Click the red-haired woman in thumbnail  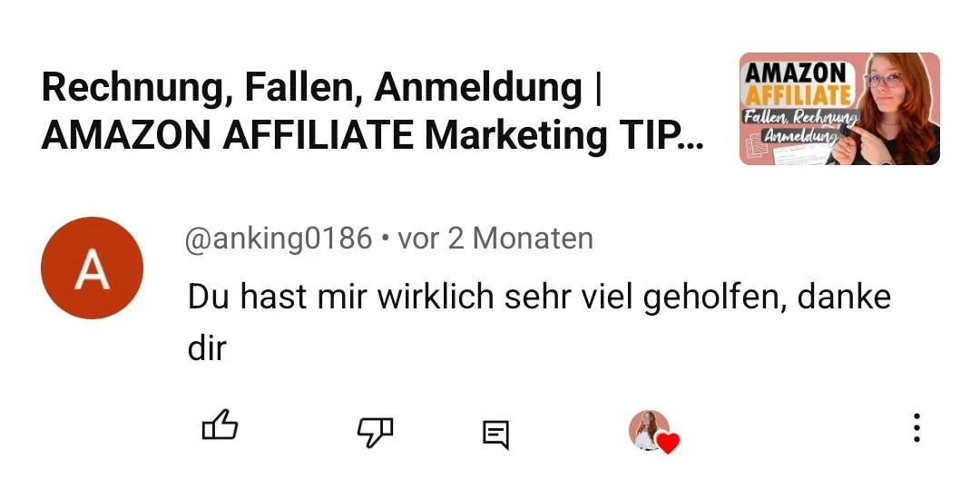click(897, 110)
